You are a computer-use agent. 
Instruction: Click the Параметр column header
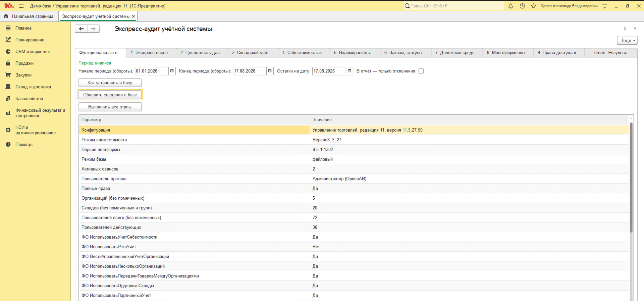[194, 120]
